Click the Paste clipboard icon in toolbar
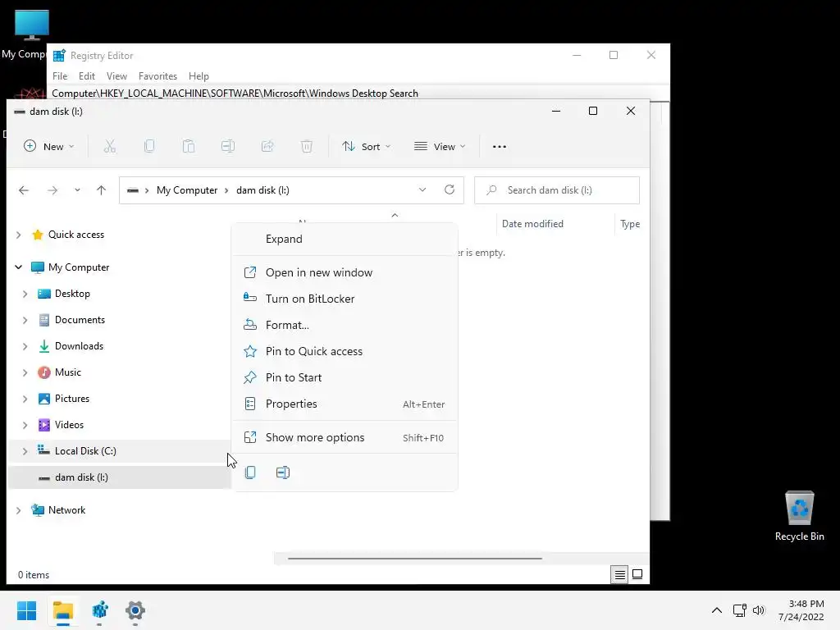 tap(189, 146)
